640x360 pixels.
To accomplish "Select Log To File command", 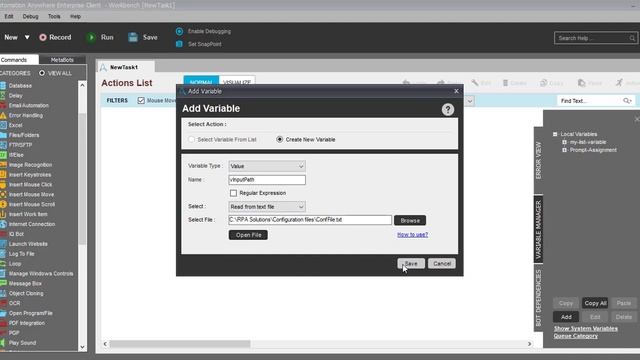I will (x=21, y=254).
